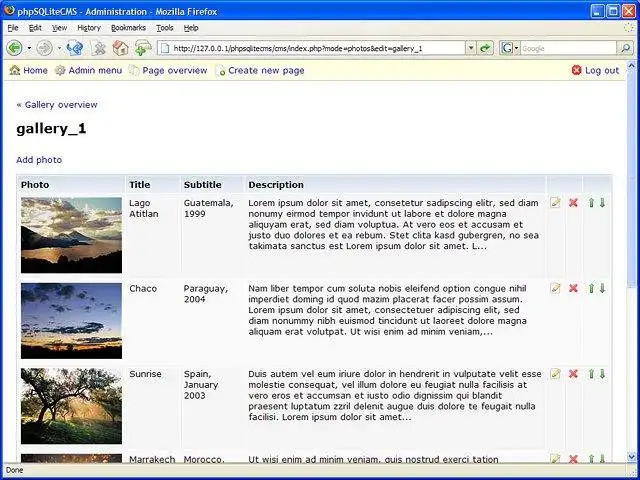
Task: Click the vertical scrollbar down arrow
Action: point(632,456)
